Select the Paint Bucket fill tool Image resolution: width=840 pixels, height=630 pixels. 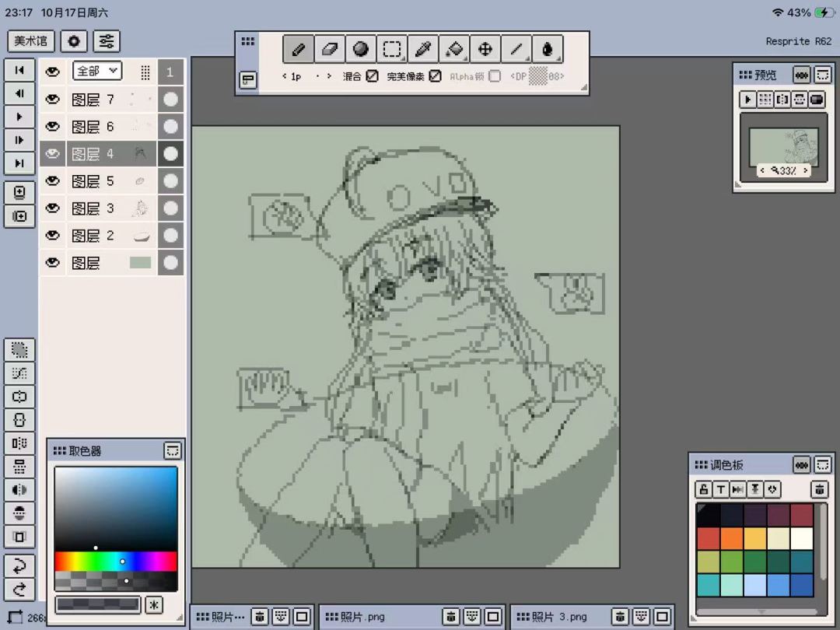tap(453, 49)
